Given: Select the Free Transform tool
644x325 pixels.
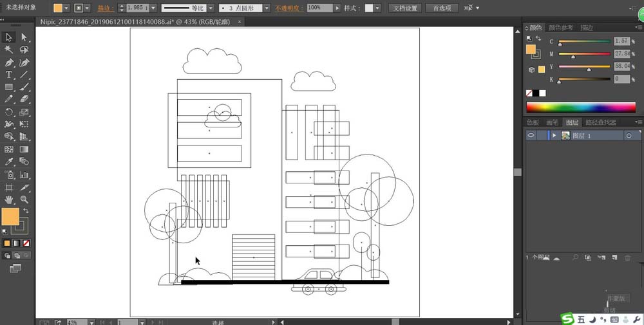Looking at the screenshot, I should [x=24, y=124].
